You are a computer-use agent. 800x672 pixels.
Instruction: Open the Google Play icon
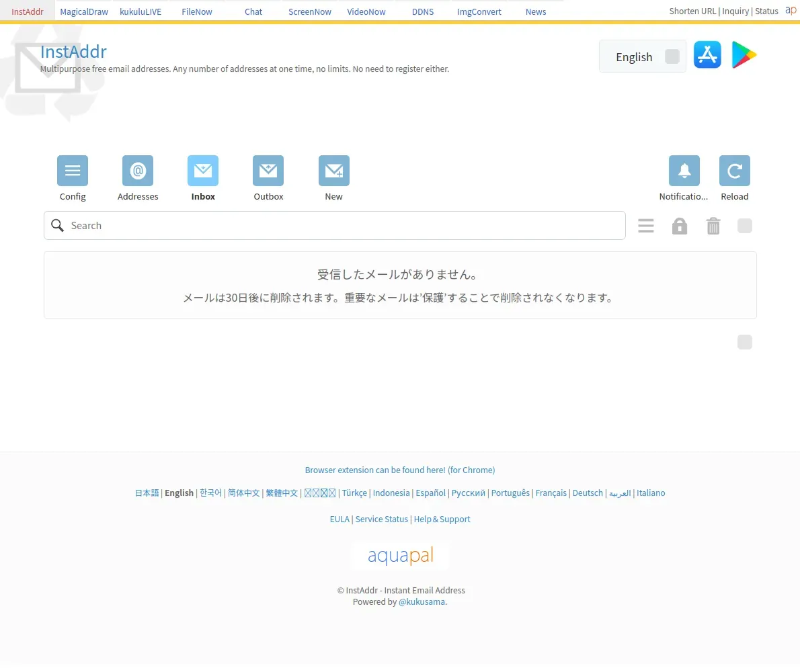744,54
